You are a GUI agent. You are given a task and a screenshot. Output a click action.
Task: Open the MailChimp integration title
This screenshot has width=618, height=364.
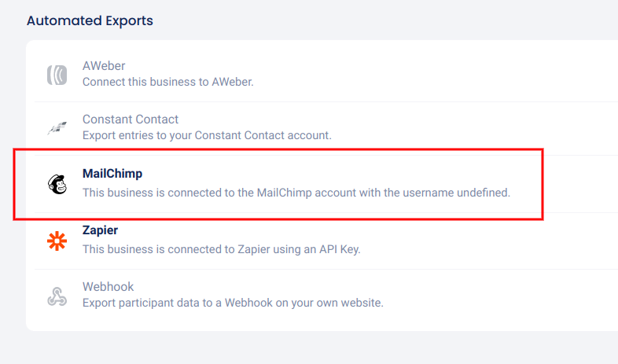[x=112, y=174]
